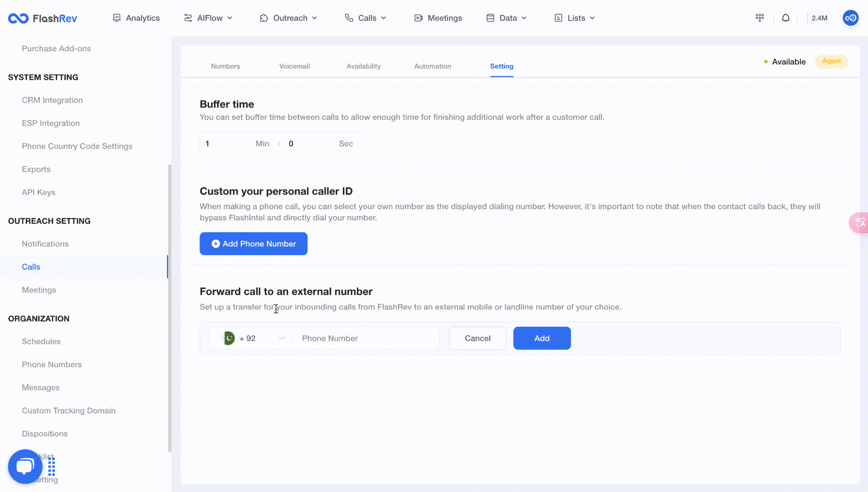868x492 pixels.
Task: Toggle the Available status indicator
Action: [x=785, y=62]
